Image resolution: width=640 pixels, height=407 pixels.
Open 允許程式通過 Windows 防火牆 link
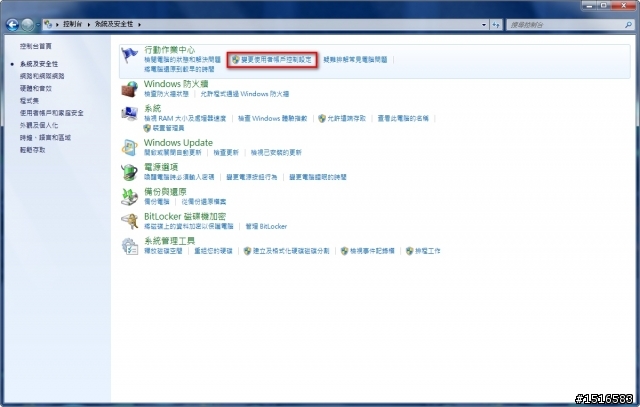[244, 94]
